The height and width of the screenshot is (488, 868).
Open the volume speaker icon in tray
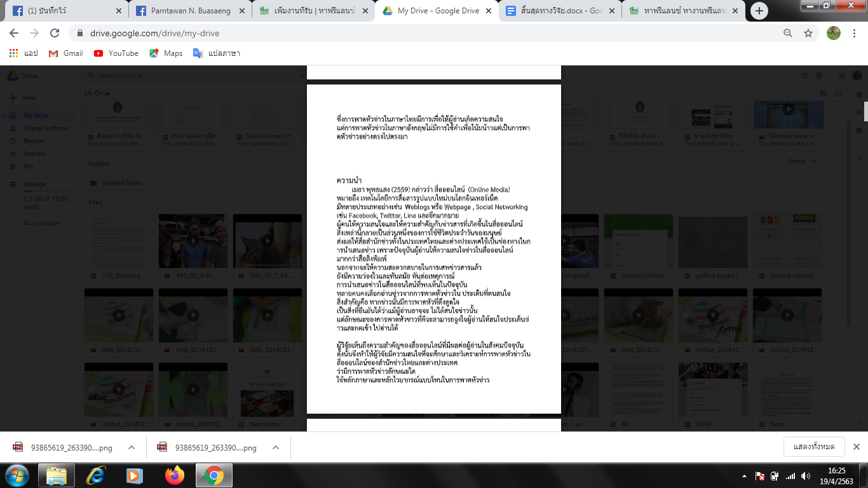coord(806,476)
